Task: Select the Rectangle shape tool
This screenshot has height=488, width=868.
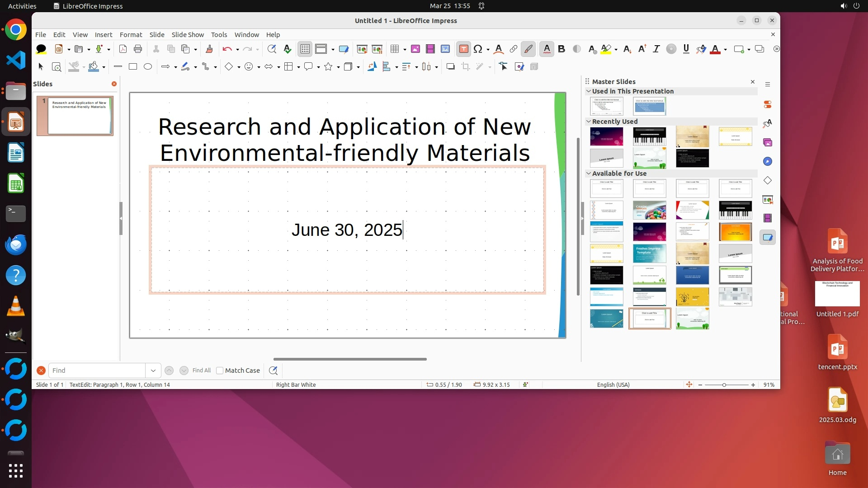Action: click(132, 66)
